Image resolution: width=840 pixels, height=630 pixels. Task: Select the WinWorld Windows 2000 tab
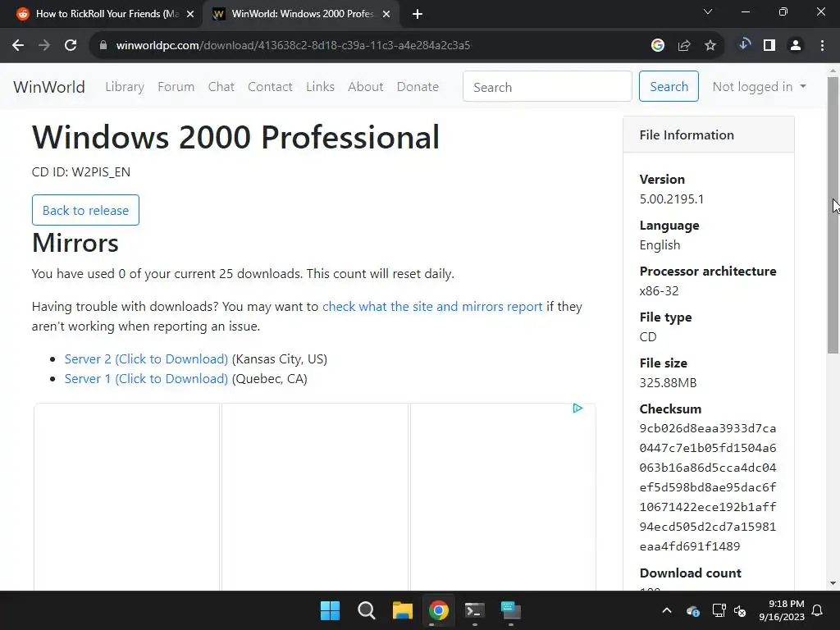click(x=303, y=14)
